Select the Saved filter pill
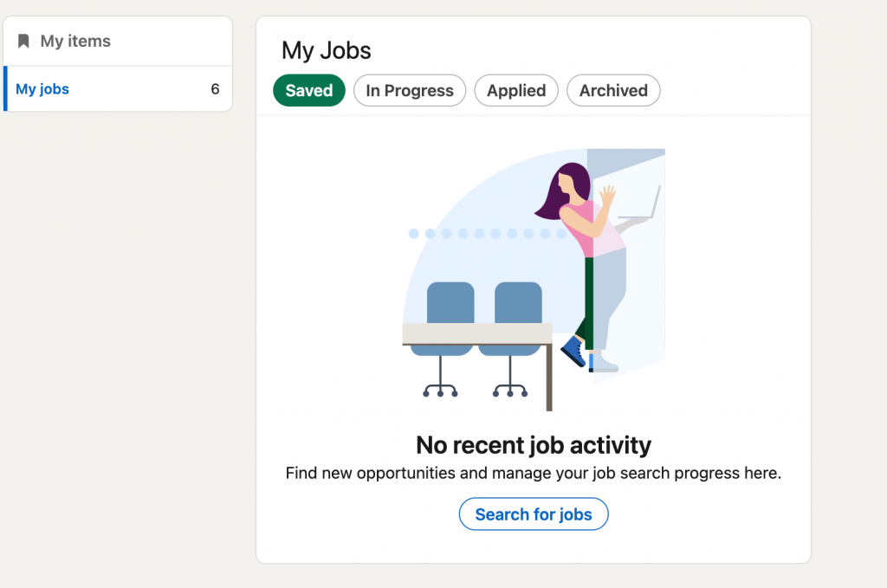This screenshot has height=588, width=887. (x=309, y=91)
